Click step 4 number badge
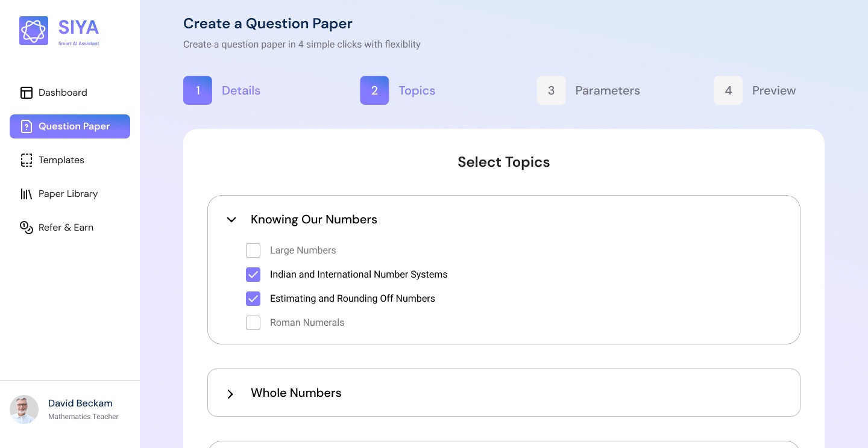This screenshot has height=448, width=868. 728,90
